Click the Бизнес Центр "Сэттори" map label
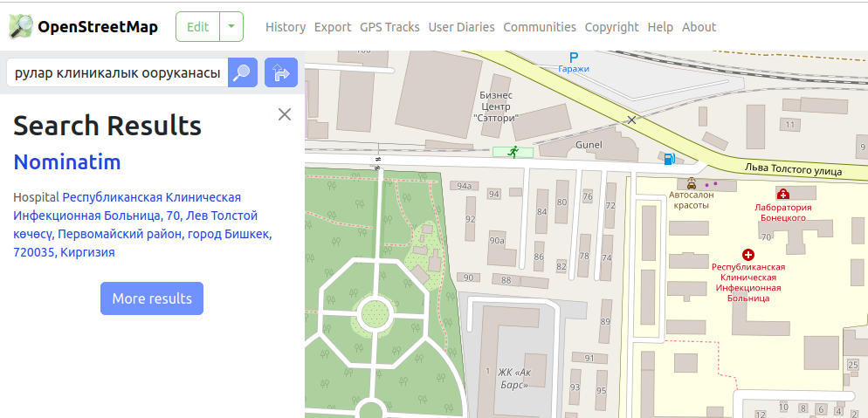The image size is (868, 418). [496, 106]
